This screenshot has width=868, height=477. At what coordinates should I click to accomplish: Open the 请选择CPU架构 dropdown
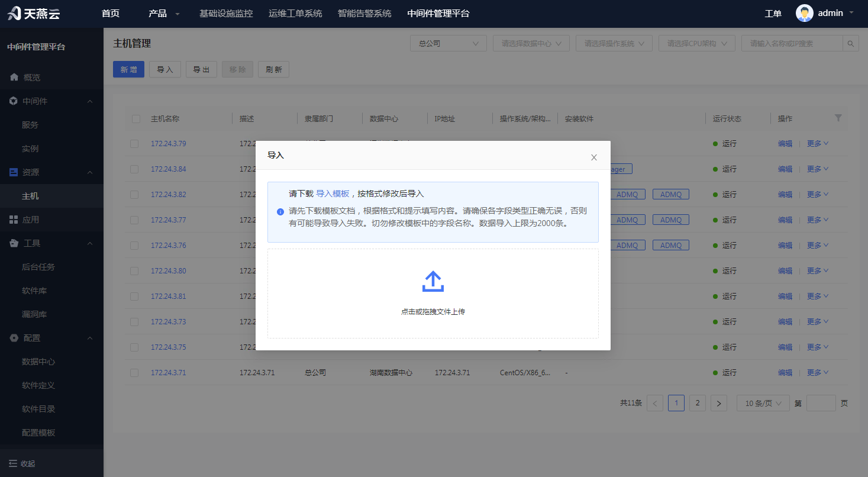(x=697, y=43)
